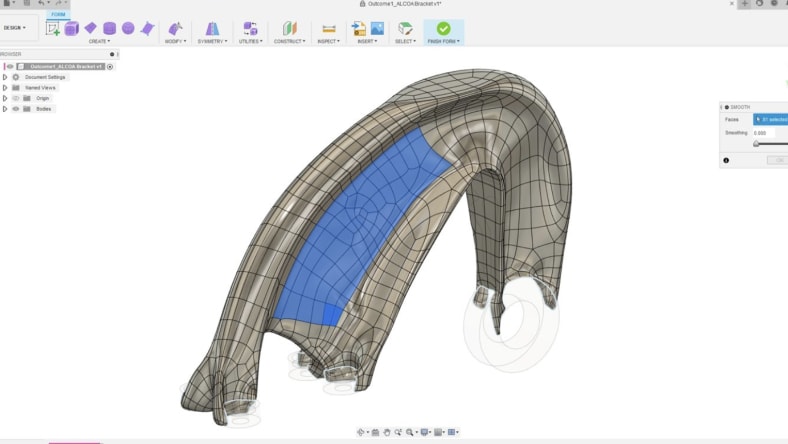Image resolution: width=788 pixels, height=444 pixels.
Task: Open the Orbit options dropdown arrow
Action: (367, 432)
